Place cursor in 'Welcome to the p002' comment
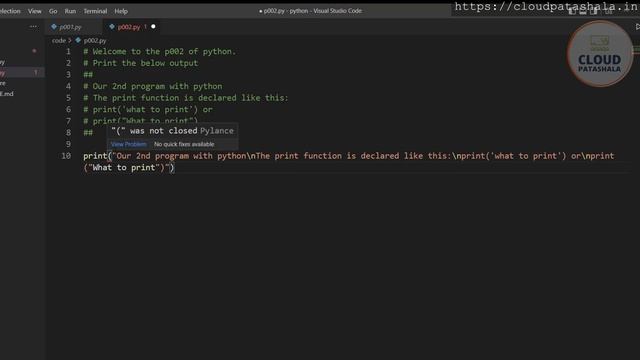Screen dimensions: 640x360 click(x=160, y=52)
